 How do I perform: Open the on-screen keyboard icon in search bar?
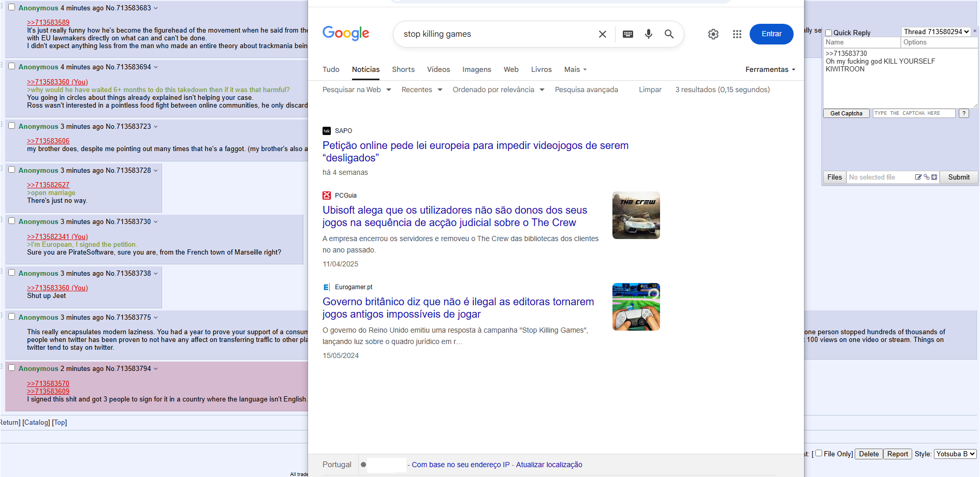click(x=628, y=34)
